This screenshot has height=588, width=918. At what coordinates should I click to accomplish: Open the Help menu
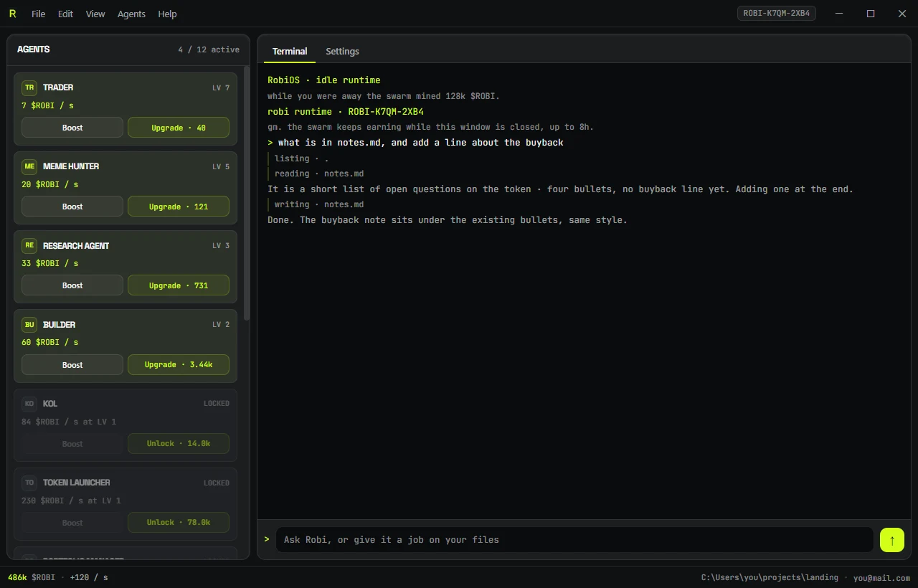point(167,14)
